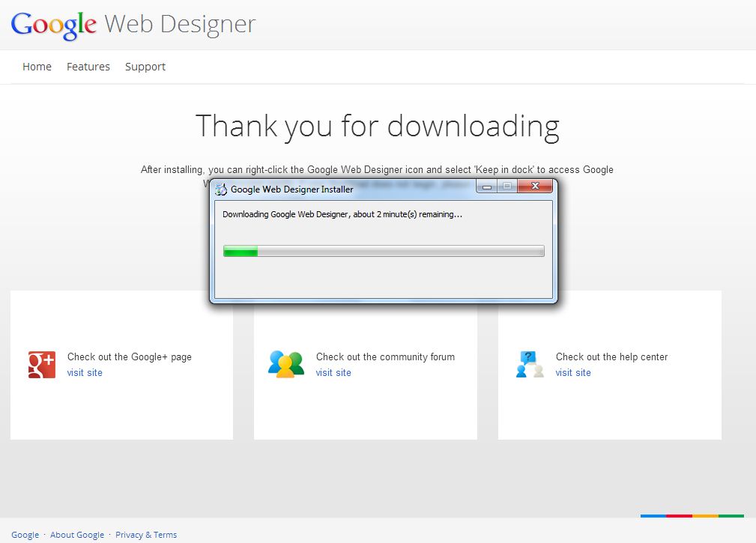This screenshot has height=543, width=756.
Task: Click the 'Thank you for downloading' heading
Action: pos(378,127)
